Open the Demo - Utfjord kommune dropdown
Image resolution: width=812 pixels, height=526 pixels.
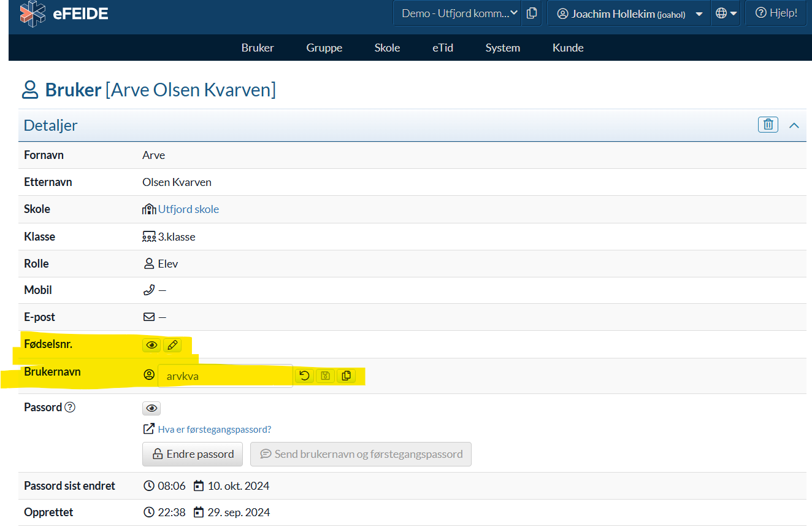click(459, 13)
